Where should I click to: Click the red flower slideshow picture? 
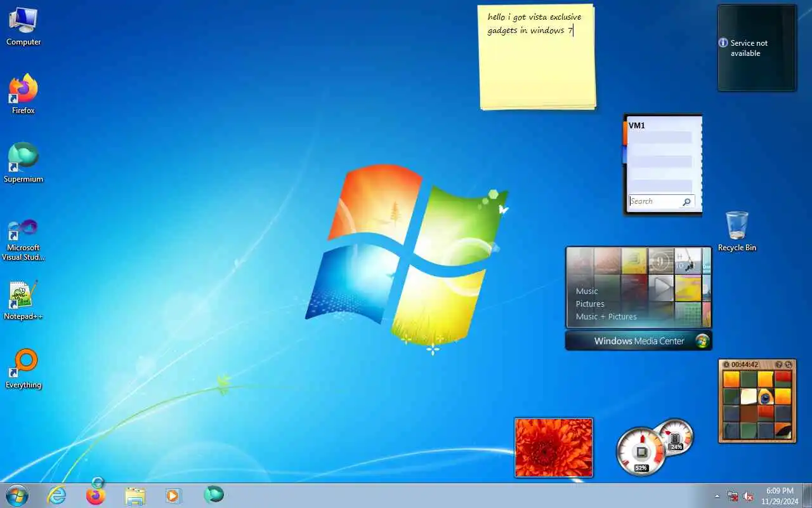tap(554, 447)
